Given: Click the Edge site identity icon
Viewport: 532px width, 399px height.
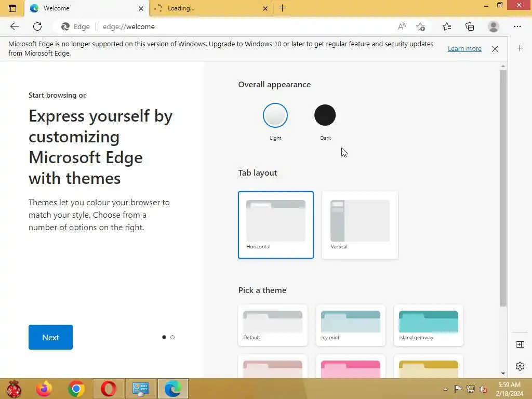Looking at the screenshot, I should click(x=65, y=26).
